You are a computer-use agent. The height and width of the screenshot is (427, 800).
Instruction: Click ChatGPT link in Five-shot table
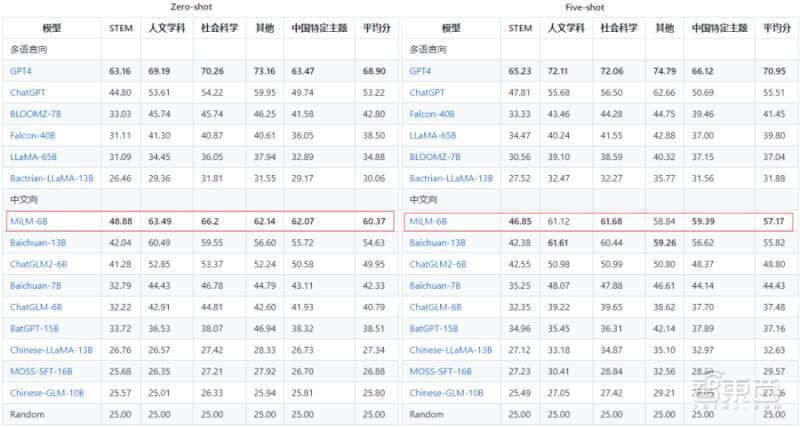427,92
